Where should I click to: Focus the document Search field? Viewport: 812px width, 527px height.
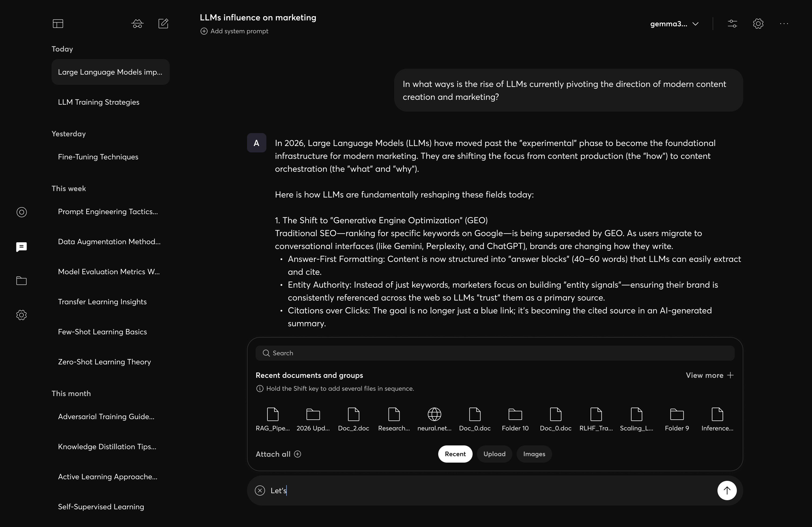coord(495,353)
